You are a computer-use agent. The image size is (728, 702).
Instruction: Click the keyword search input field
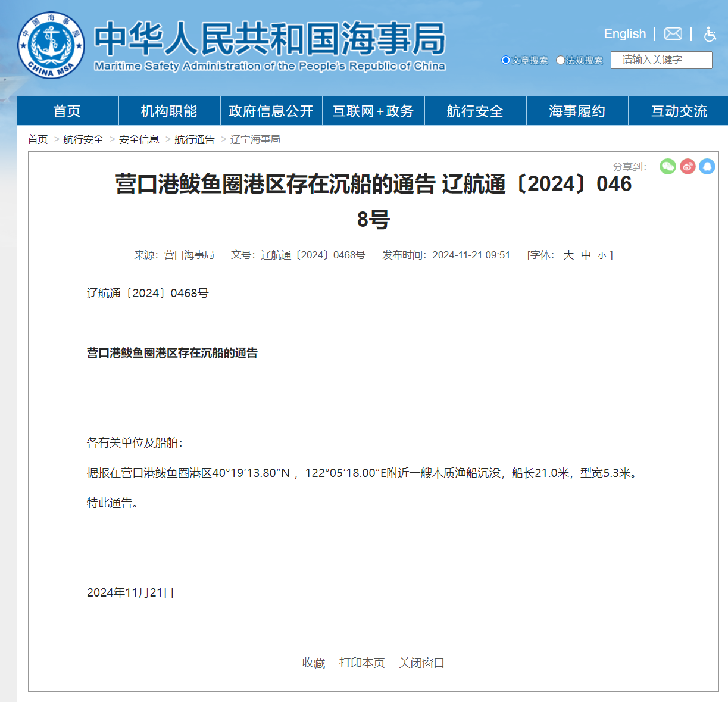pos(661,60)
